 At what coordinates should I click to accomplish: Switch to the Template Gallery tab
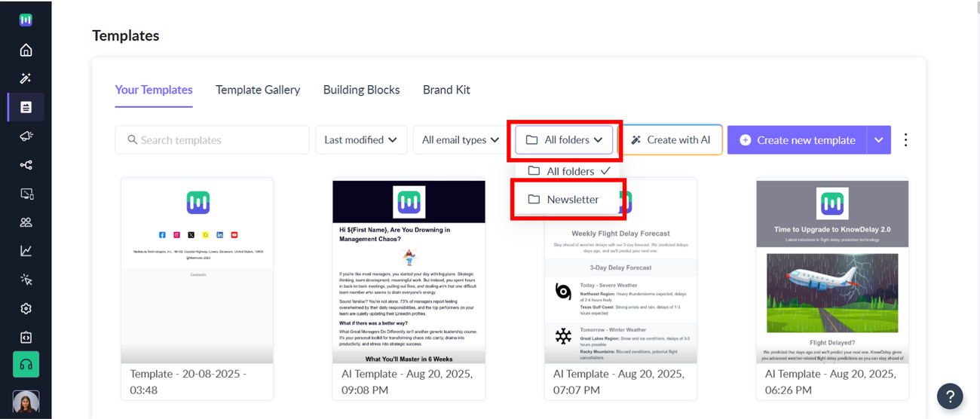coord(258,90)
